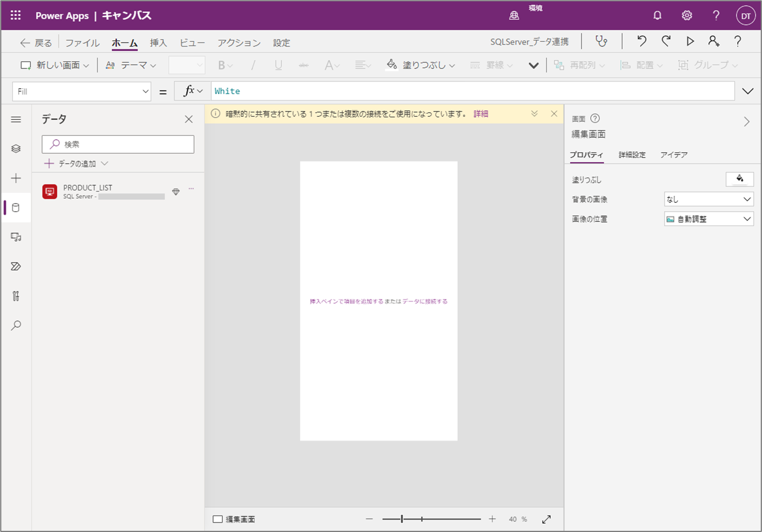This screenshot has height=532, width=762.
Task: Open notifications bell icon
Action: tap(658, 16)
